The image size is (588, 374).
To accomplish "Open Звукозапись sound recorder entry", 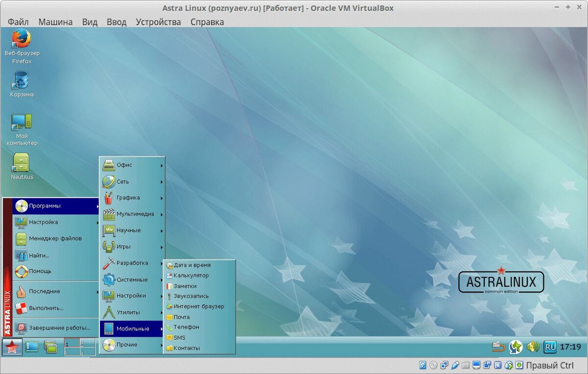I will click(191, 296).
